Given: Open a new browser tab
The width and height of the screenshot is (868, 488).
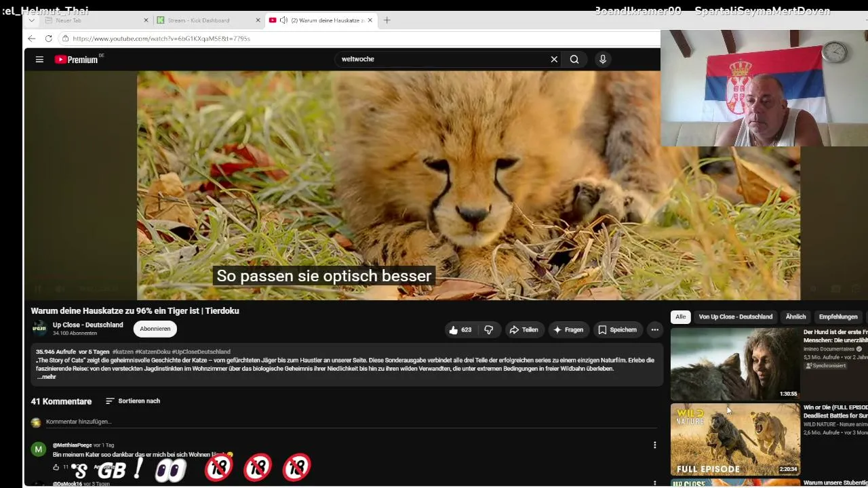Looking at the screenshot, I should coord(387,20).
